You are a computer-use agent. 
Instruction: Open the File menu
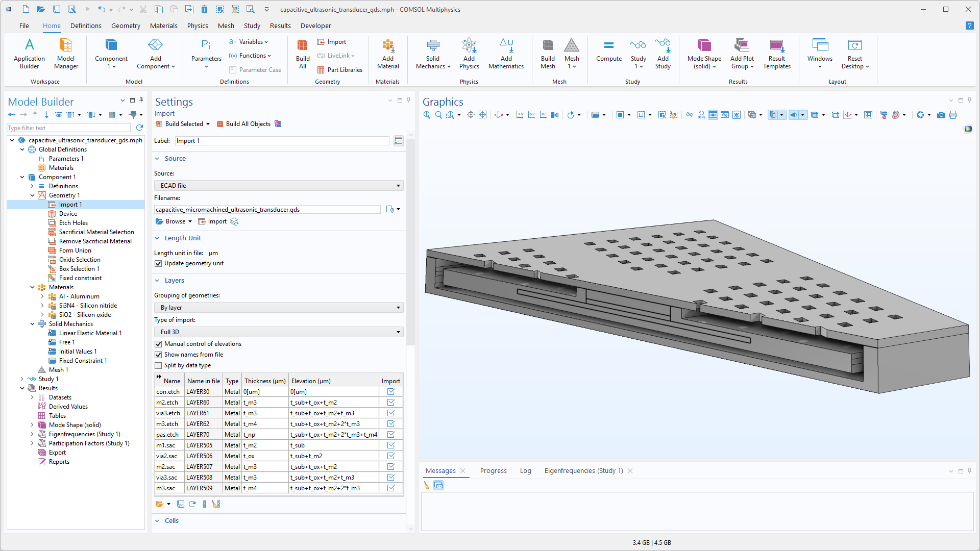[24, 26]
